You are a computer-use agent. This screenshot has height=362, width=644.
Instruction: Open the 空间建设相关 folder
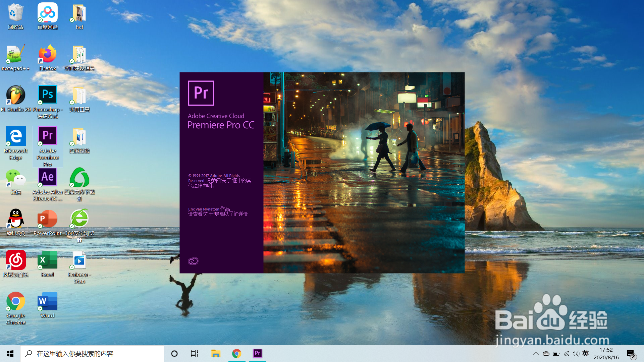pyautogui.click(x=79, y=58)
